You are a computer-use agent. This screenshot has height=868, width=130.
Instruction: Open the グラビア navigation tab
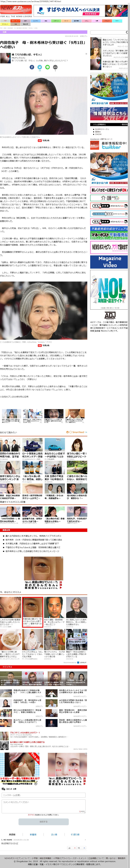click(107, 21)
